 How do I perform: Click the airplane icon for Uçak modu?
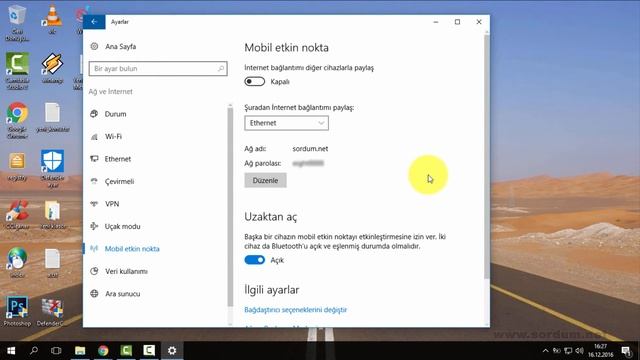pyautogui.click(x=94, y=226)
